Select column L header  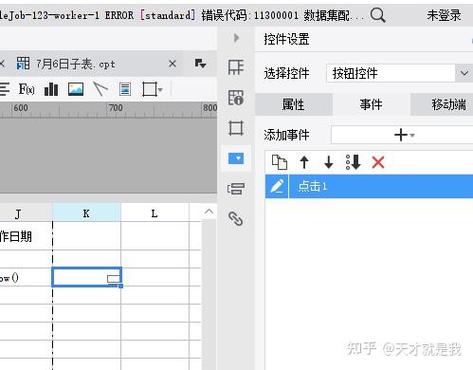[x=154, y=213]
